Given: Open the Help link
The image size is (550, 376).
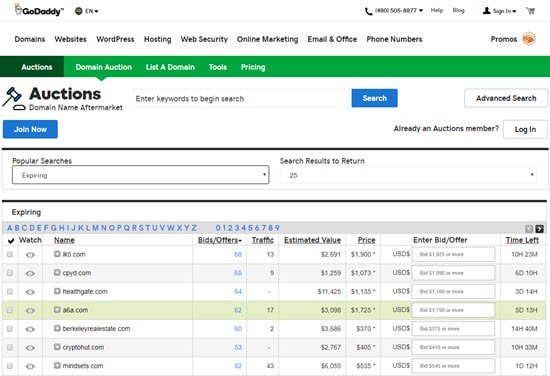Looking at the screenshot, I should click(437, 11).
